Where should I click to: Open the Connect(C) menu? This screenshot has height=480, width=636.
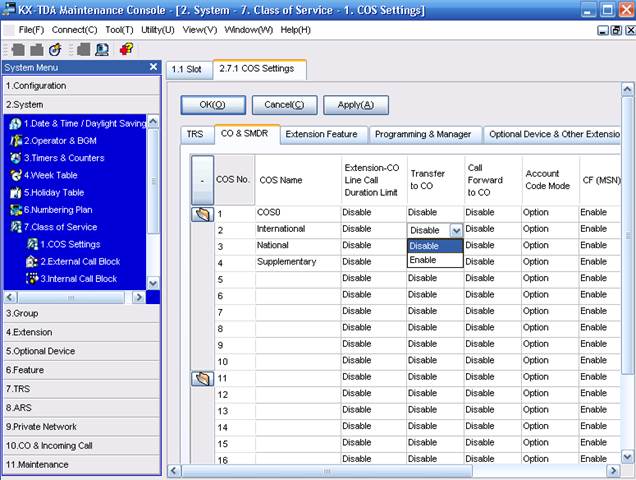[x=74, y=30]
